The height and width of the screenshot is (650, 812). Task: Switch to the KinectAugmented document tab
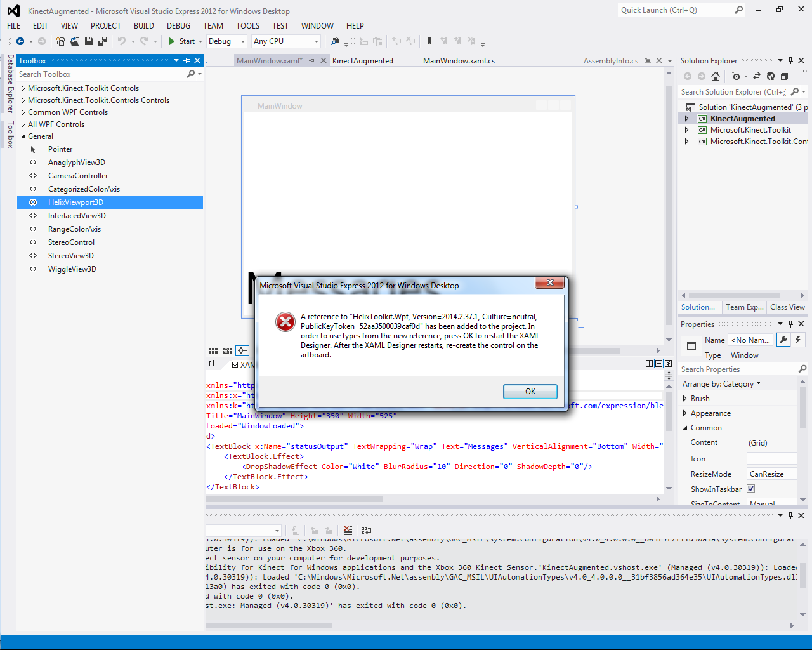363,61
